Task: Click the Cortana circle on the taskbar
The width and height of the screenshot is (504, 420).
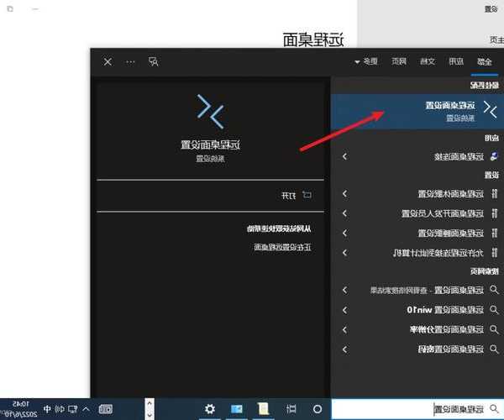Action: pyautogui.click(x=318, y=408)
